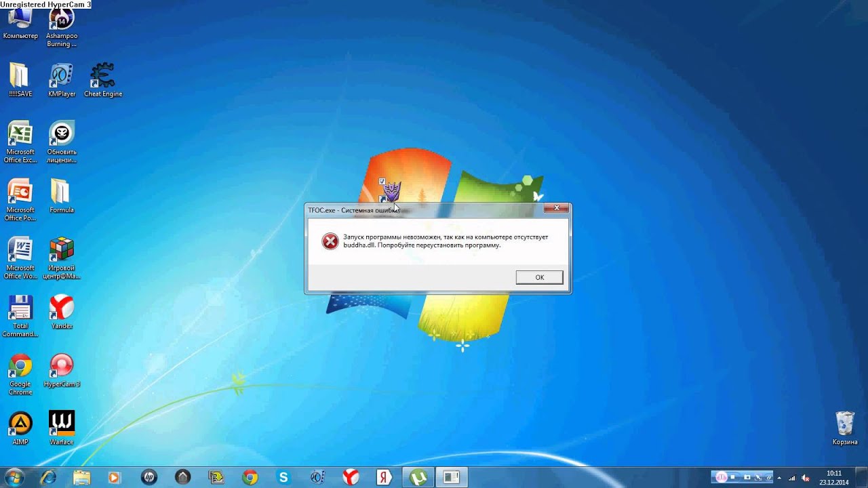The height and width of the screenshot is (488, 868).
Task: Select the HyperCam 3 desktop shortcut
Action: 62,371
